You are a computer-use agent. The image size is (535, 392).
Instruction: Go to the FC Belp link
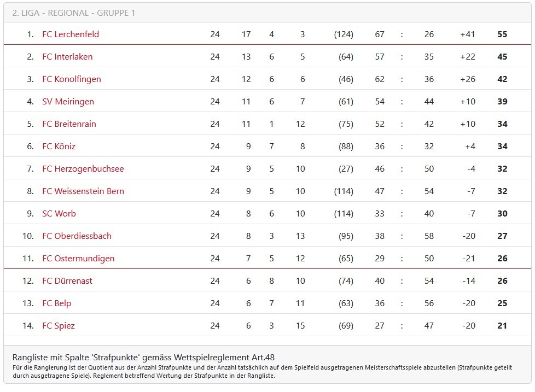coord(56,303)
